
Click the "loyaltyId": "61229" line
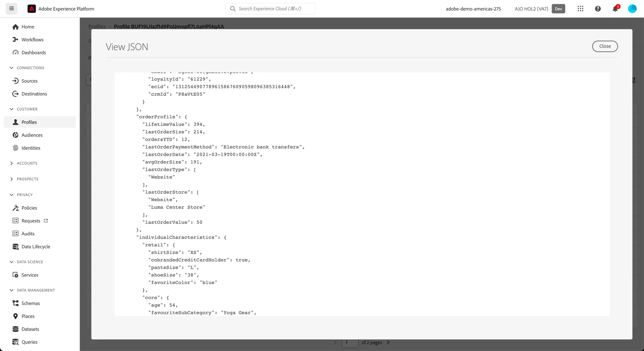[x=180, y=79]
